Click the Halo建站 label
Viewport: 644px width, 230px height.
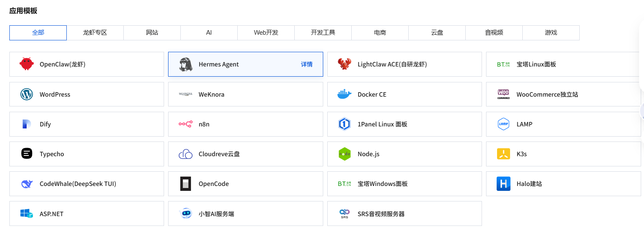pos(529,184)
